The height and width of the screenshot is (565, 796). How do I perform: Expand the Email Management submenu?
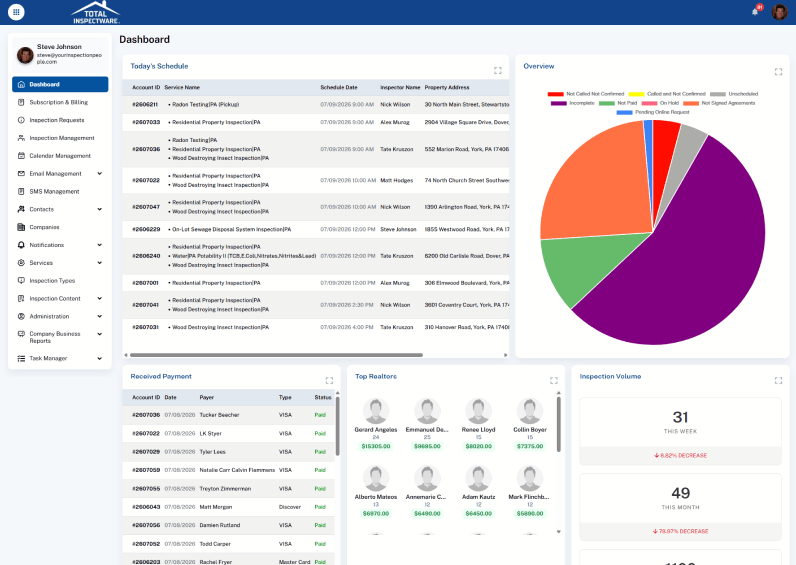pos(100,174)
